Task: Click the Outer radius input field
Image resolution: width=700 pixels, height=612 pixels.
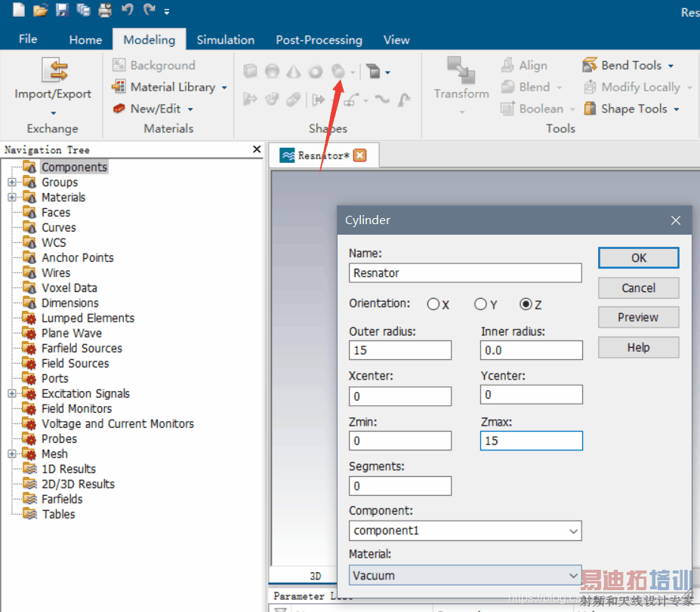Action: [x=400, y=350]
